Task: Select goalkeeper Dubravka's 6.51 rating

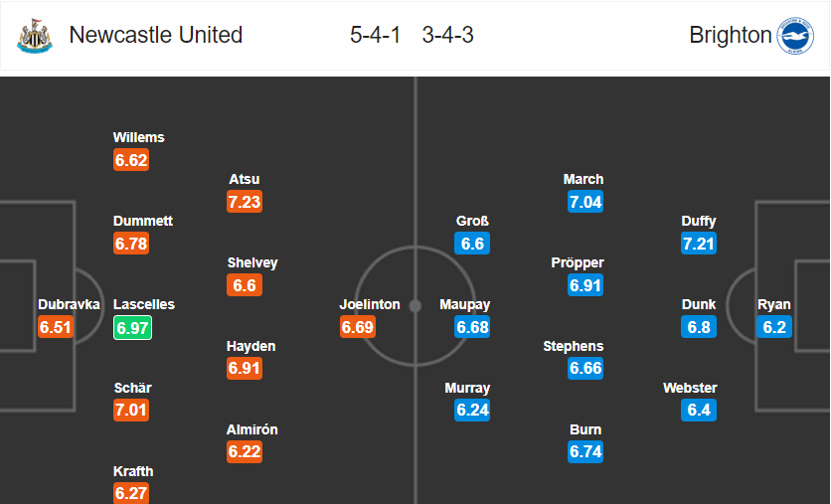Action: point(56,326)
